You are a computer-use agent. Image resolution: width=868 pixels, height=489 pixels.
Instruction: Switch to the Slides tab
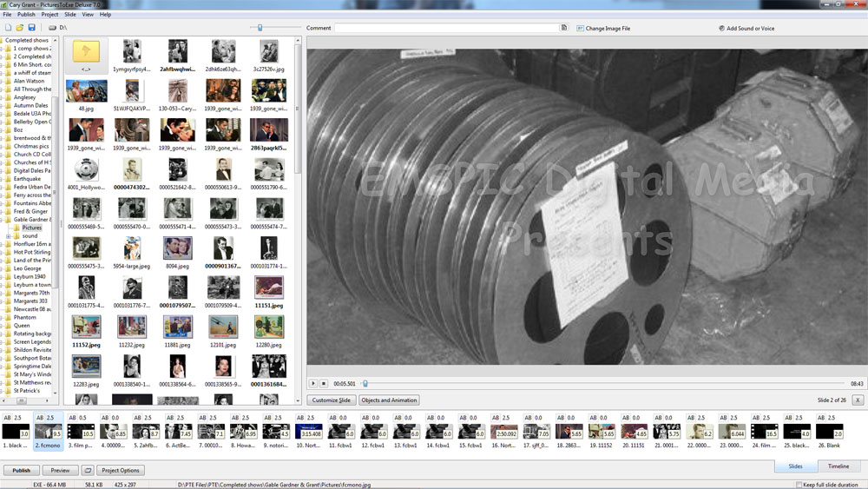795,466
